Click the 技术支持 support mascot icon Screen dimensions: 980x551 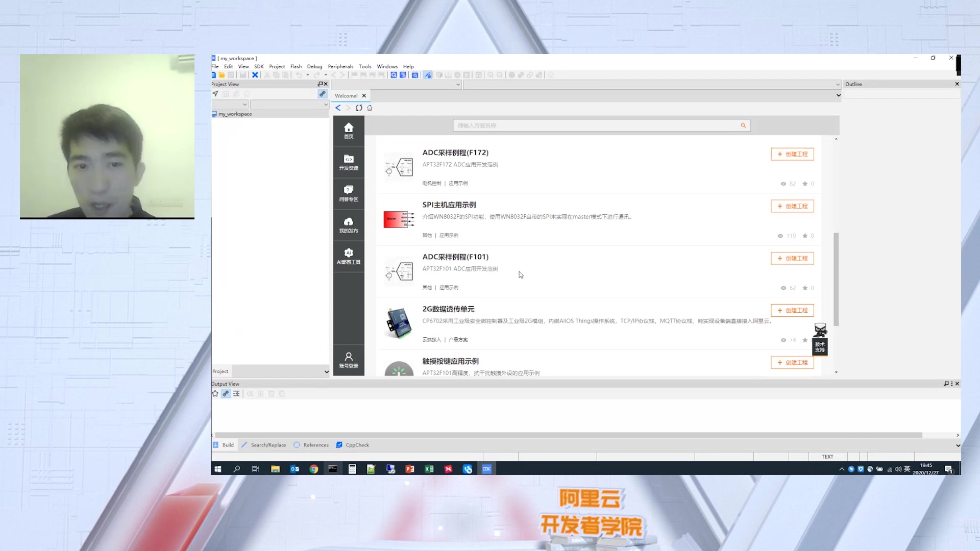click(820, 338)
